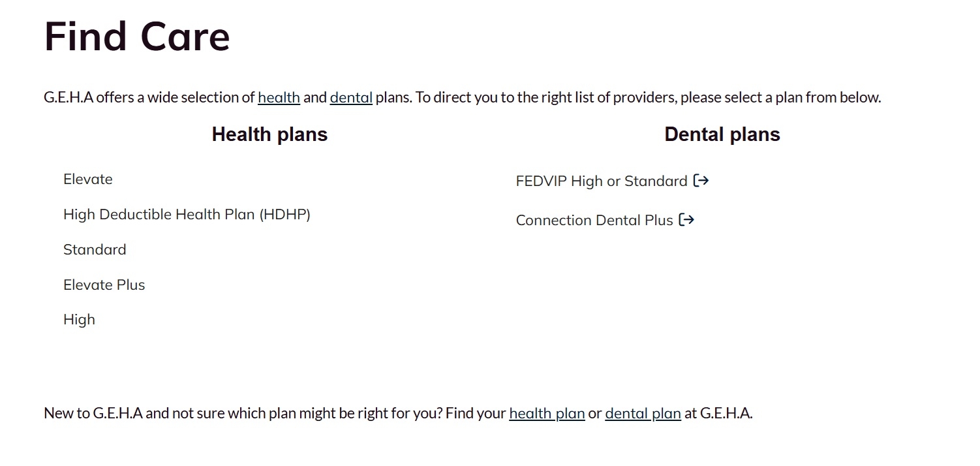980x466 pixels.
Task: Open the FEDVIP High or Standard external link icon
Action: tap(701, 180)
